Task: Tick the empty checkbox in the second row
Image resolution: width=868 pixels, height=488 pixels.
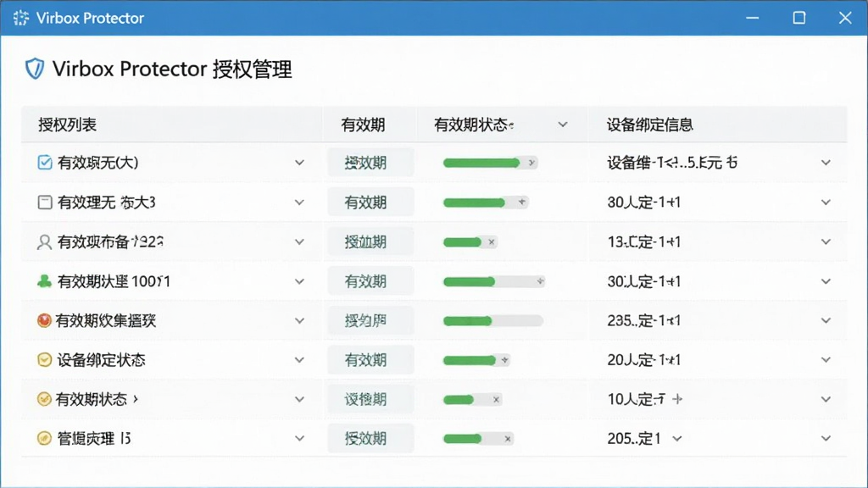Action: coord(45,202)
